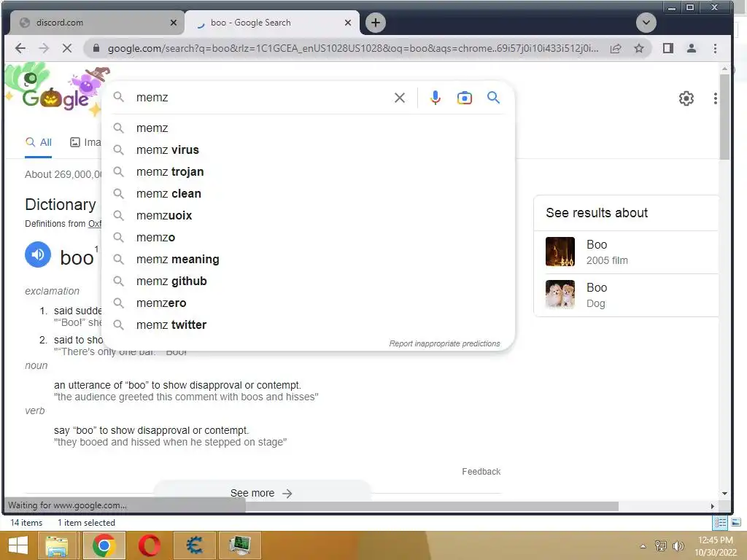Click the horizontal page scrollbar
This screenshot has height=560, width=747.
(431, 506)
